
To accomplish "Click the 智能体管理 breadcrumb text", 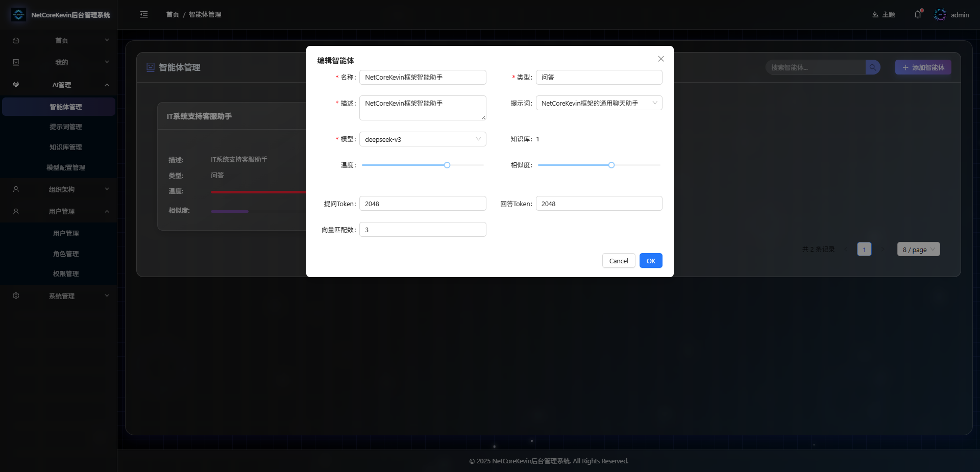I will coord(205,15).
